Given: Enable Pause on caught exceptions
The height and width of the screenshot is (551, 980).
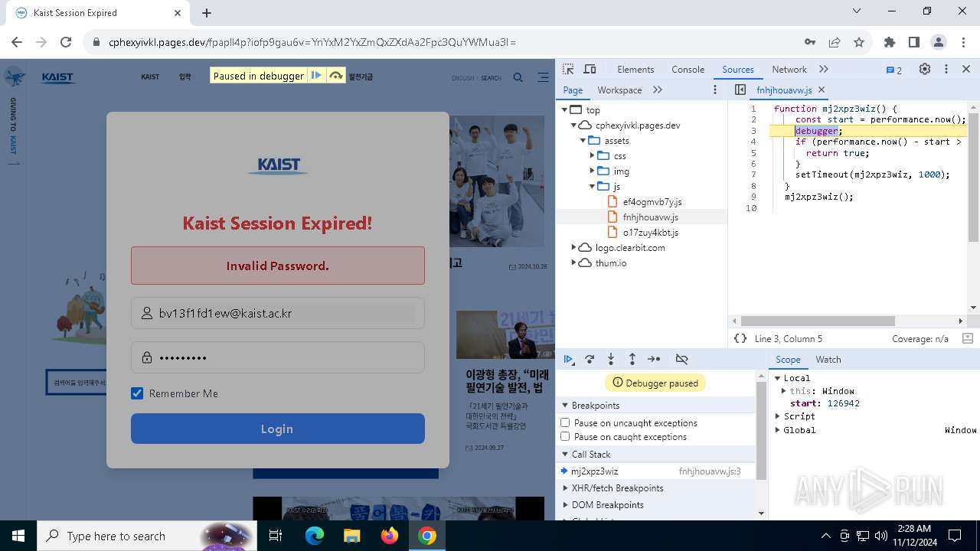Looking at the screenshot, I should tap(565, 436).
